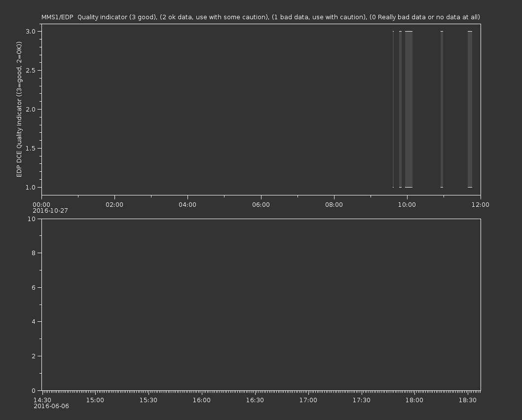Viewport: 522px width, 420px height.
Task: Click the 1.0 y-axis tick label
Action: pos(31,187)
